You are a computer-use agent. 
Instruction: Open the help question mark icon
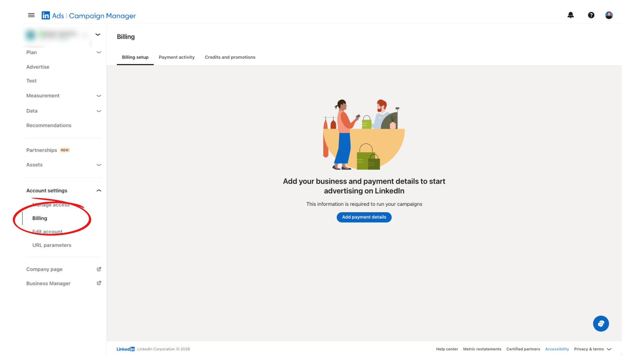[x=591, y=15]
